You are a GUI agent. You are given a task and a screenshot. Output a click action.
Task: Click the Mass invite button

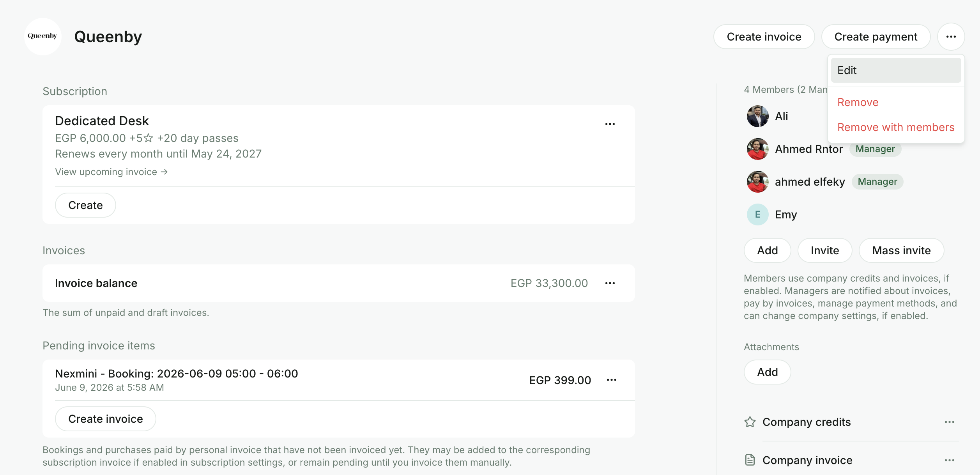(x=901, y=250)
